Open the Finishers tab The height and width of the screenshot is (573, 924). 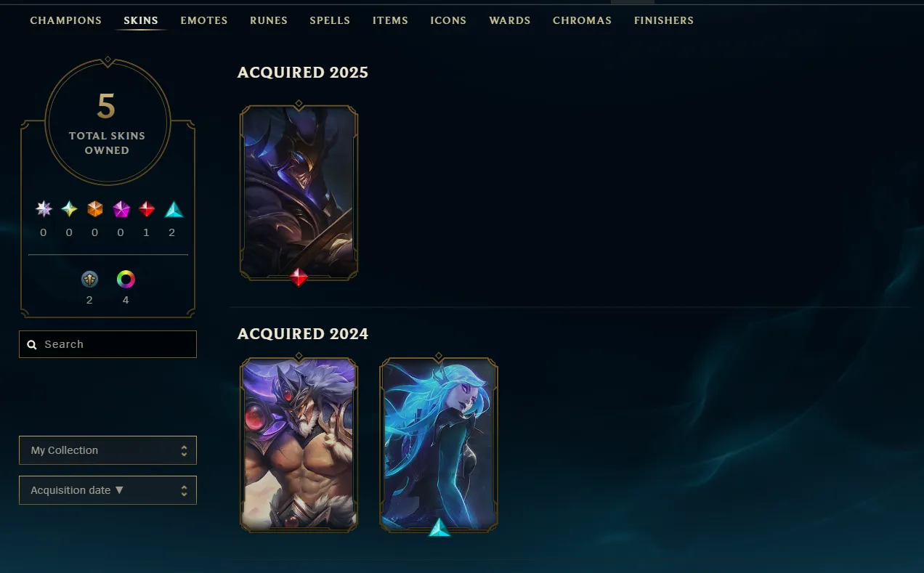click(x=664, y=20)
